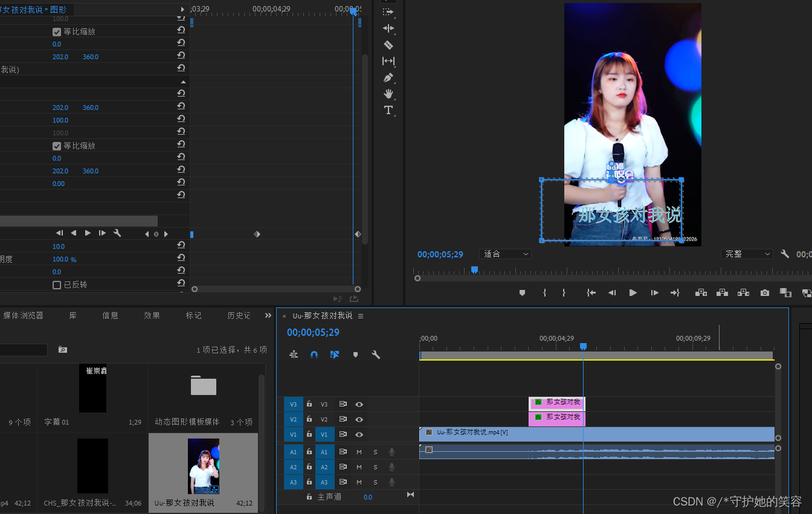Select the Ripple Edit tool
The height and width of the screenshot is (514, 812).
pyautogui.click(x=388, y=28)
